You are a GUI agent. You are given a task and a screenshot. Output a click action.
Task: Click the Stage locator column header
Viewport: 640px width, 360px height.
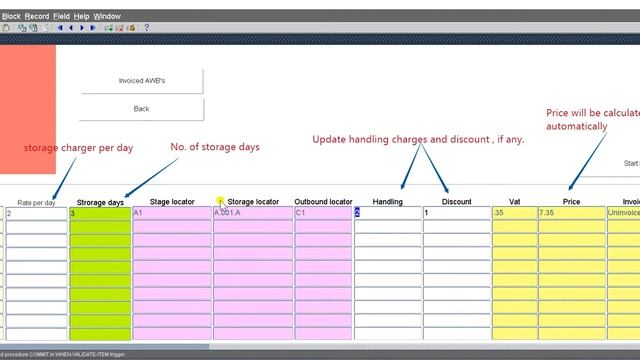172,202
